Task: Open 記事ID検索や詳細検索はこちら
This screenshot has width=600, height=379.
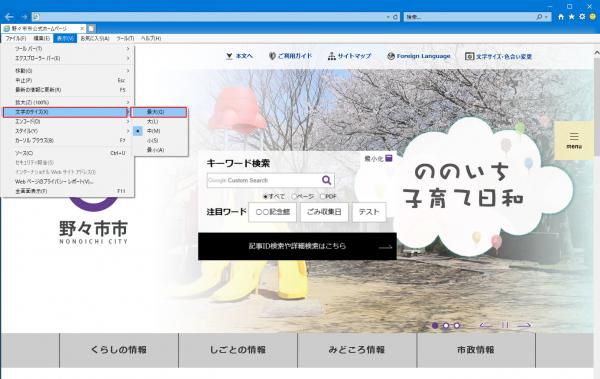Action: (297, 246)
